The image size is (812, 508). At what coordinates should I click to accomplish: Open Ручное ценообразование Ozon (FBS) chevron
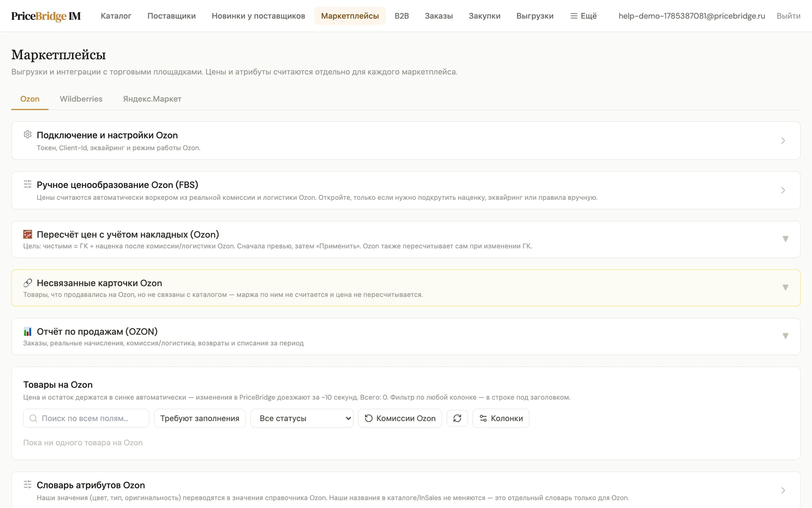(783, 190)
